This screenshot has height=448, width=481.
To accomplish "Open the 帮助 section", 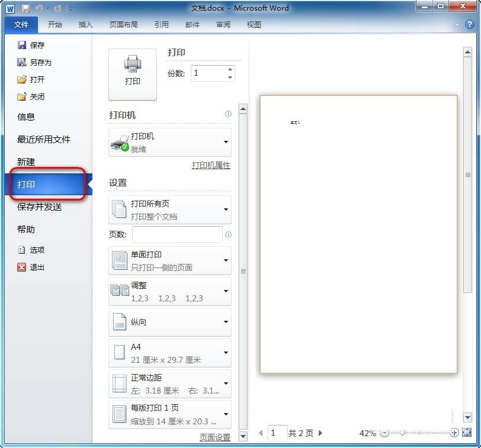I will pos(26,229).
